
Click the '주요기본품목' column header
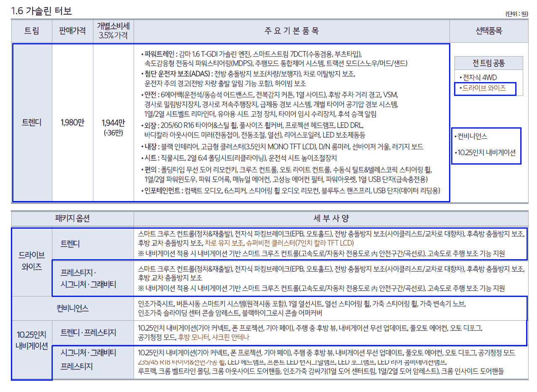click(292, 31)
